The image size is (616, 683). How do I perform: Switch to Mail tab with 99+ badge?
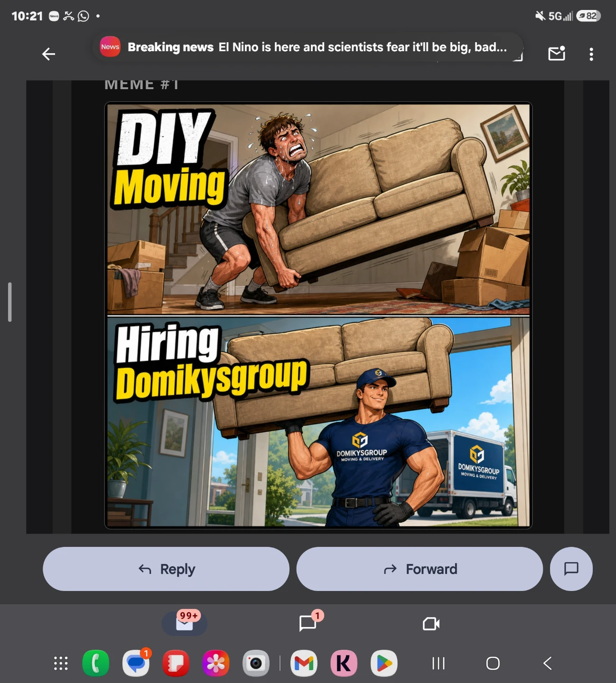(x=185, y=623)
